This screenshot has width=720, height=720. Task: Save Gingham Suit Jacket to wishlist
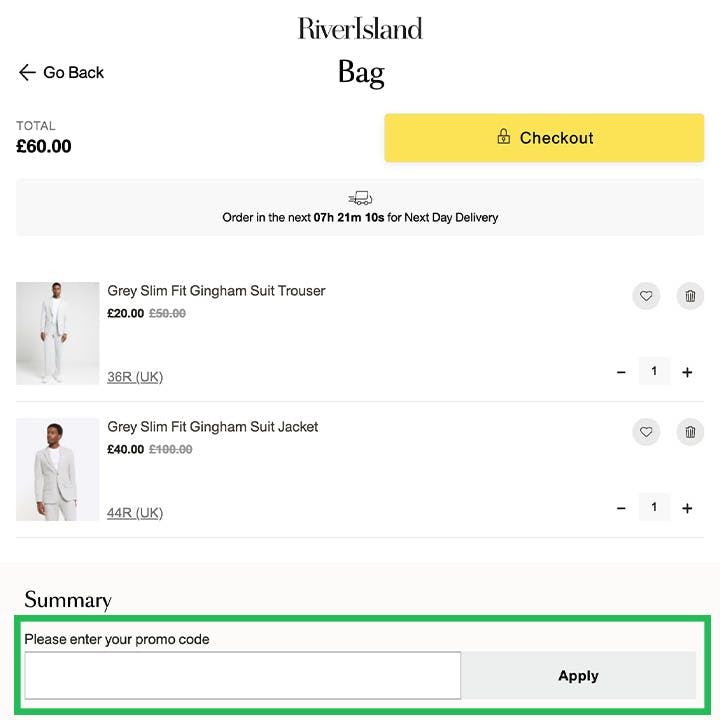pos(646,432)
